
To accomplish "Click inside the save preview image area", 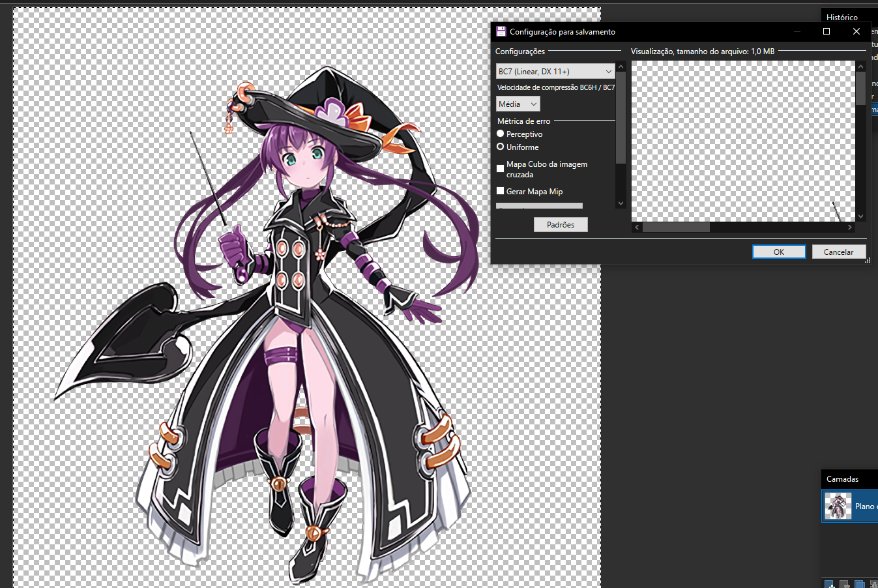I will click(743, 141).
